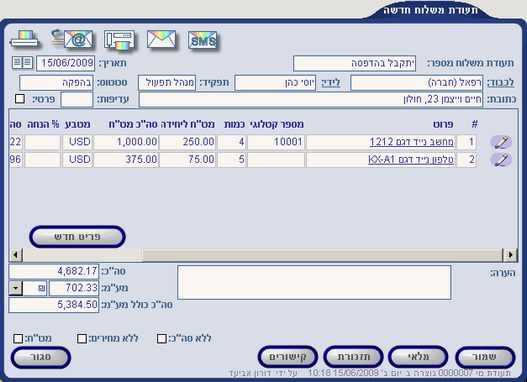The height and width of the screenshot is (382, 527).
Task: Edit row 1 with its pencil icon
Action: [x=501, y=142]
